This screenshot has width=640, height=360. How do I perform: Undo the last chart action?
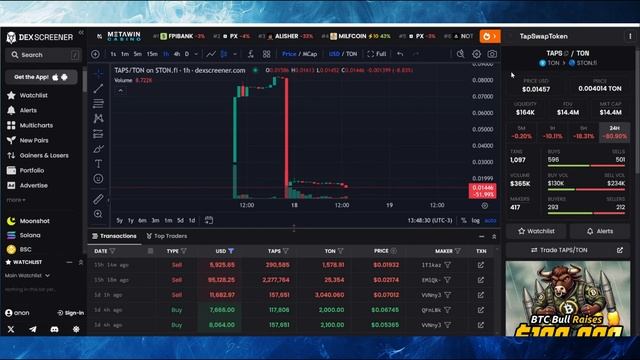400,54
